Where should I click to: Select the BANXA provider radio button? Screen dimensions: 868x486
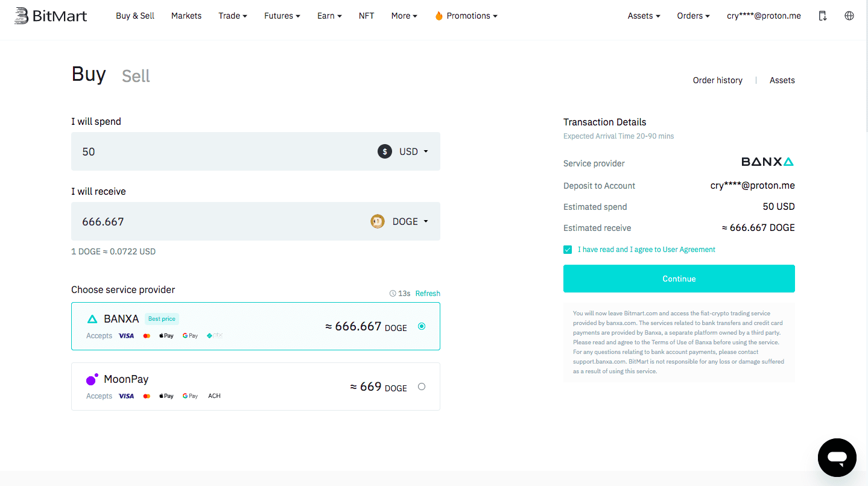[x=422, y=326]
